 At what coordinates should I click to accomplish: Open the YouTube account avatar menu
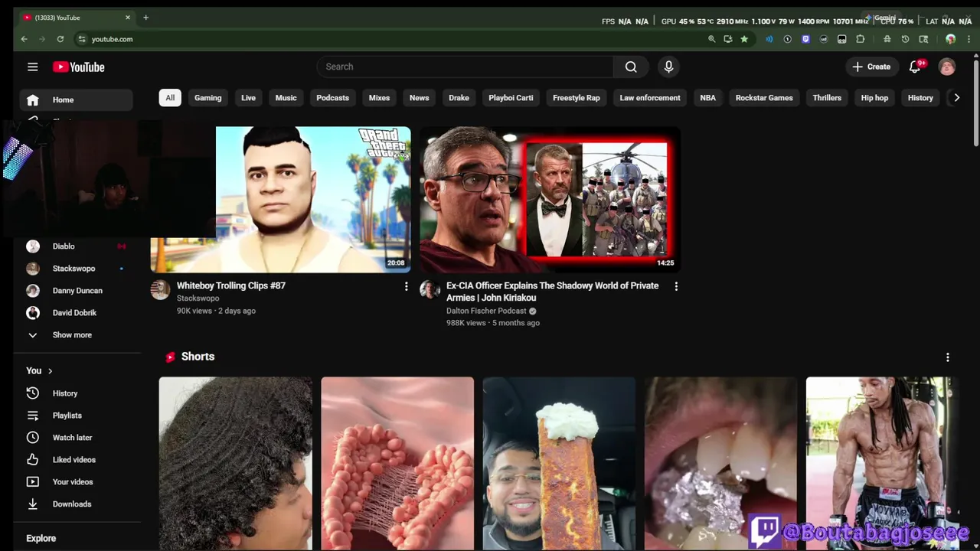point(947,67)
